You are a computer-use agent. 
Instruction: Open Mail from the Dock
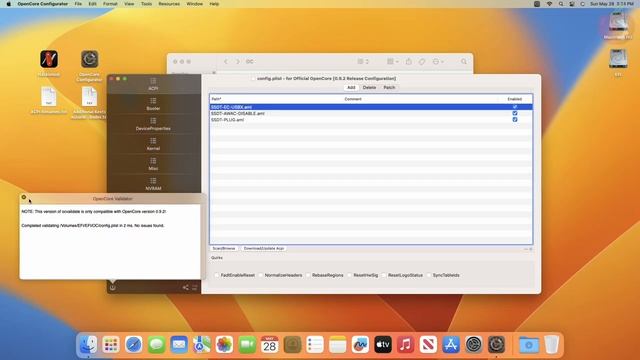coord(179,345)
